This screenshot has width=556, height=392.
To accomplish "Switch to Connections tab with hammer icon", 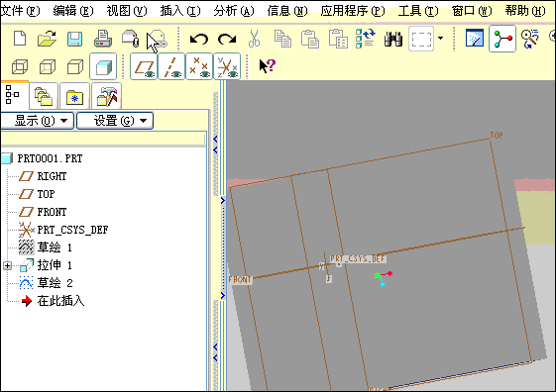I will coord(106,96).
